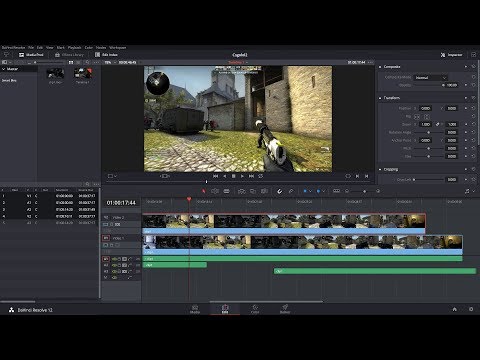Select the arrow selection mode tool
The height and width of the screenshot is (360, 480).
tap(204, 191)
